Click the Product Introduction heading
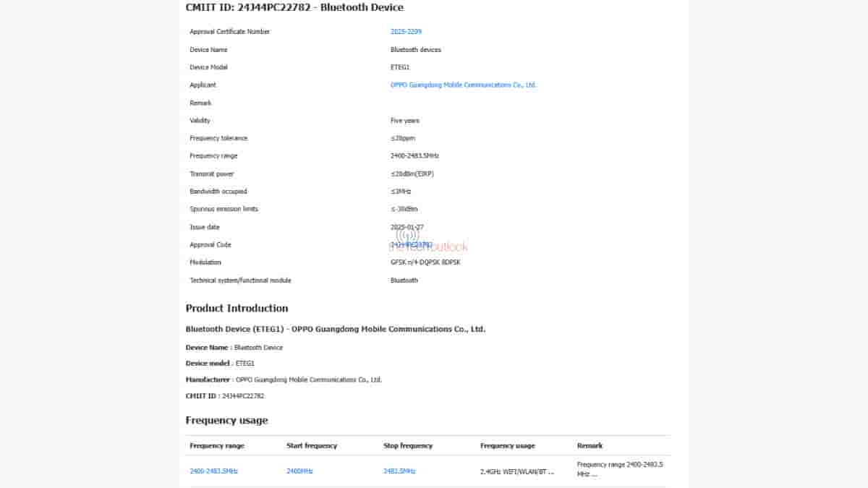Image resolution: width=868 pixels, height=488 pixels. pyautogui.click(x=237, y=308)
